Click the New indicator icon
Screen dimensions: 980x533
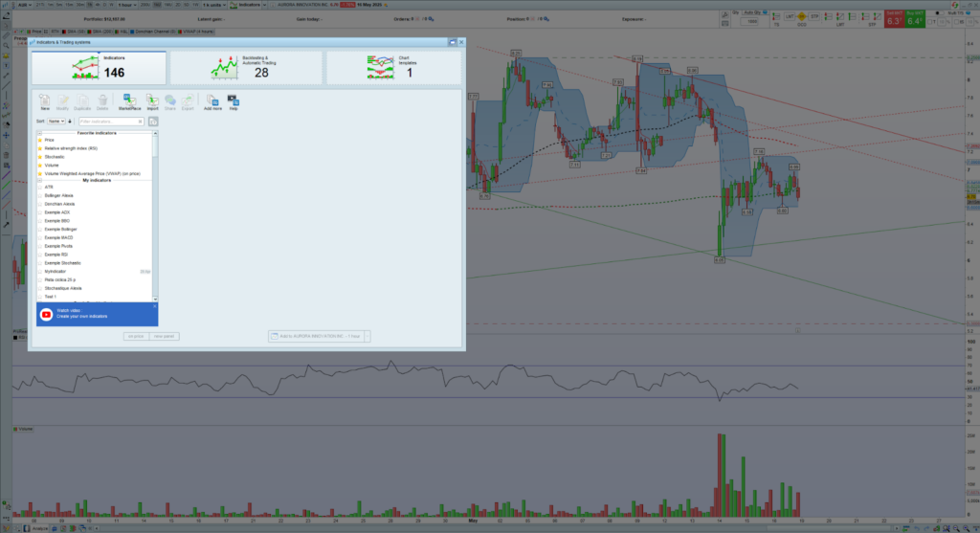[x=45, y=100]
